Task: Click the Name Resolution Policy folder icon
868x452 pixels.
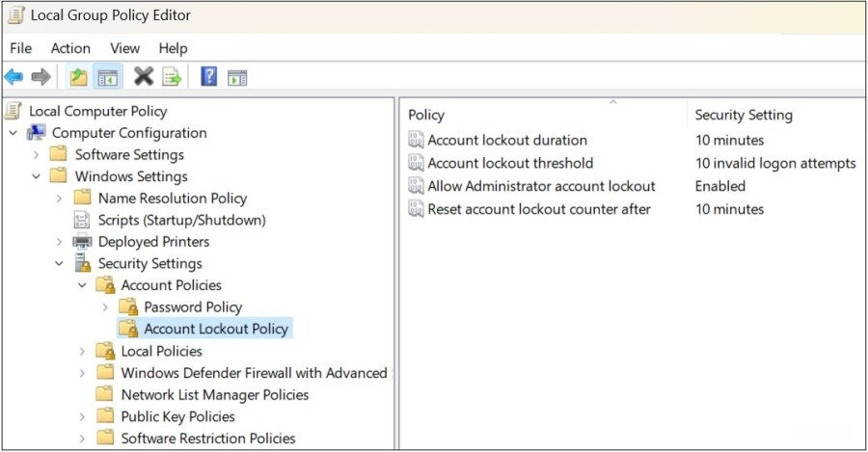Action: click(x=82, y=198)
